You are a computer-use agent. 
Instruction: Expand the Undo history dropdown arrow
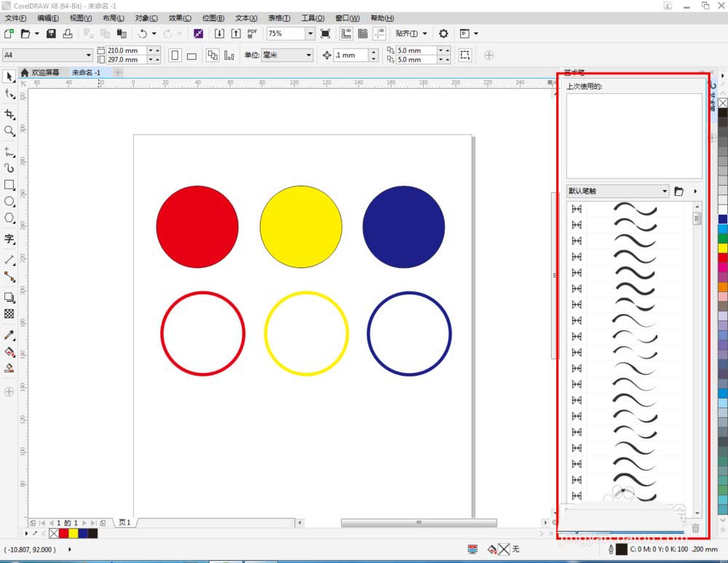(154, 34)
